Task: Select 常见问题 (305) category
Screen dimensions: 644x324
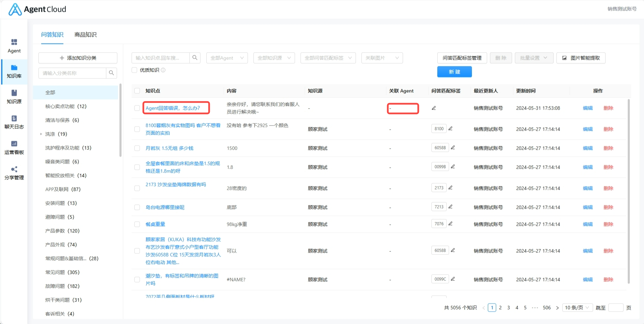Action: tap(62, 272)
